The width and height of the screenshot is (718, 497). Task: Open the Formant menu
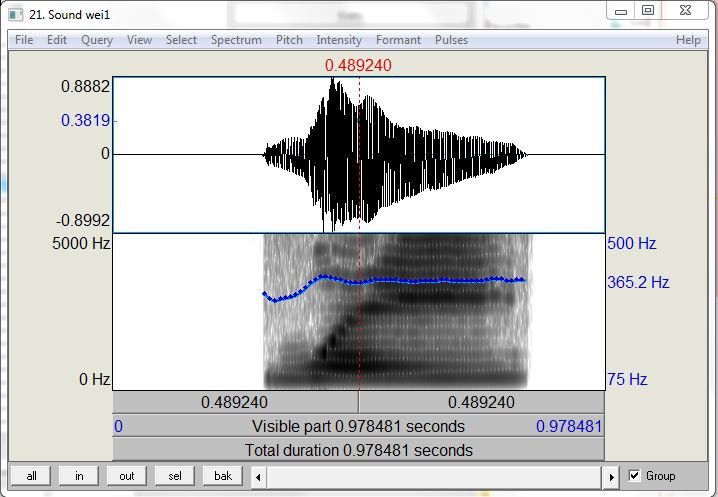[398, 40]
